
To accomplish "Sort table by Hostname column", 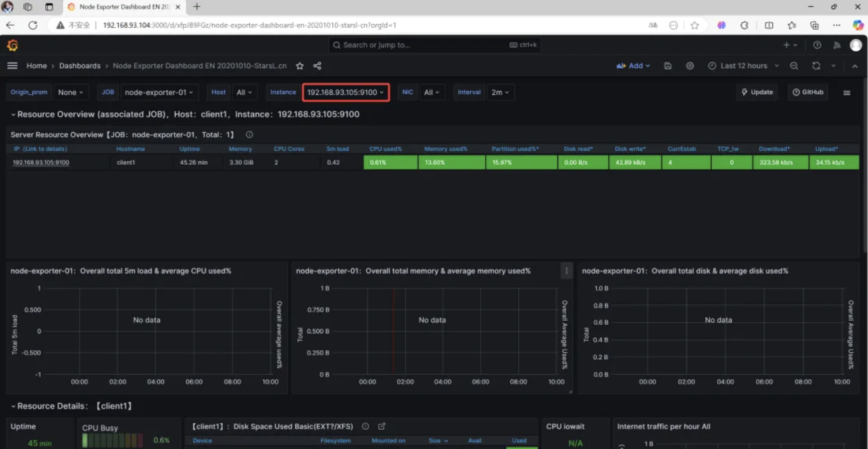I will click(130, 149).
